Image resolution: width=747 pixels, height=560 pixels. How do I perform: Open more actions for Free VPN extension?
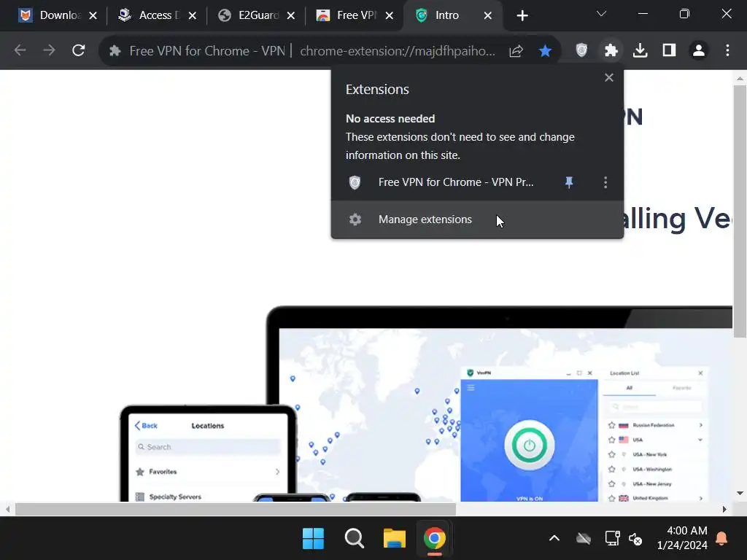(x=605, y=182)
